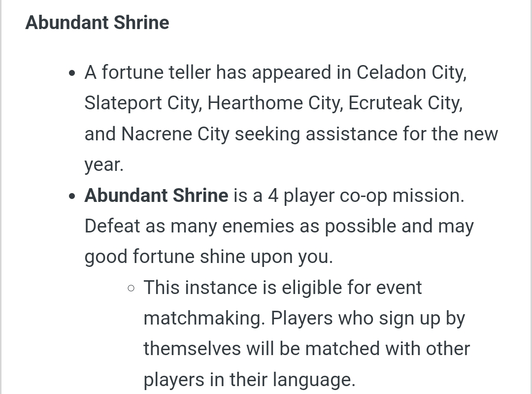Click the number 4 before player

point(273,196)
